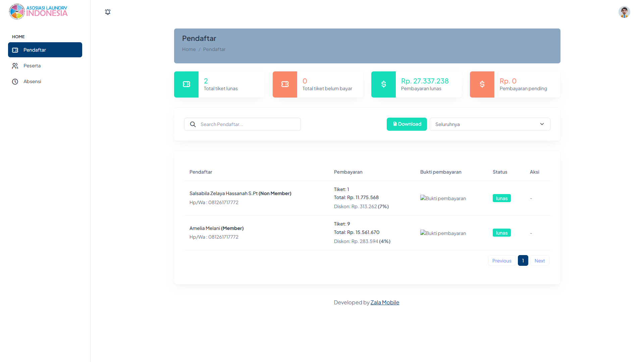The width and height of the screenshot is (644, 362).
Task: Click the Aksi column header
Action: click(x=535, y=172)
